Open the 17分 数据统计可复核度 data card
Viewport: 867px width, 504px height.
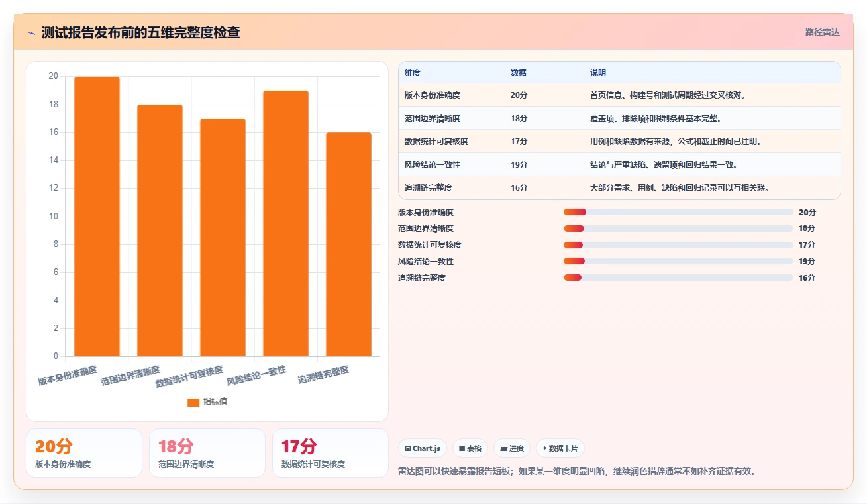[x=331, y=453]
